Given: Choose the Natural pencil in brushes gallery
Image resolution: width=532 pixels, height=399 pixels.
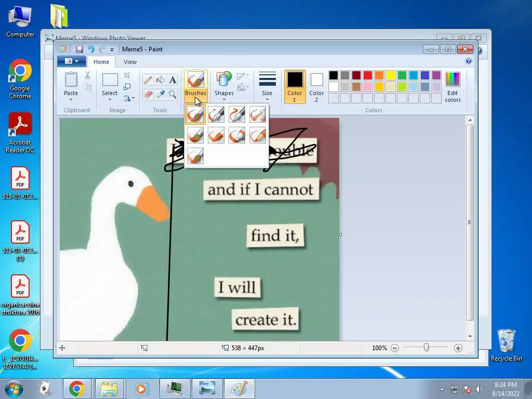Looking at the screenshot, I should 258,135.
